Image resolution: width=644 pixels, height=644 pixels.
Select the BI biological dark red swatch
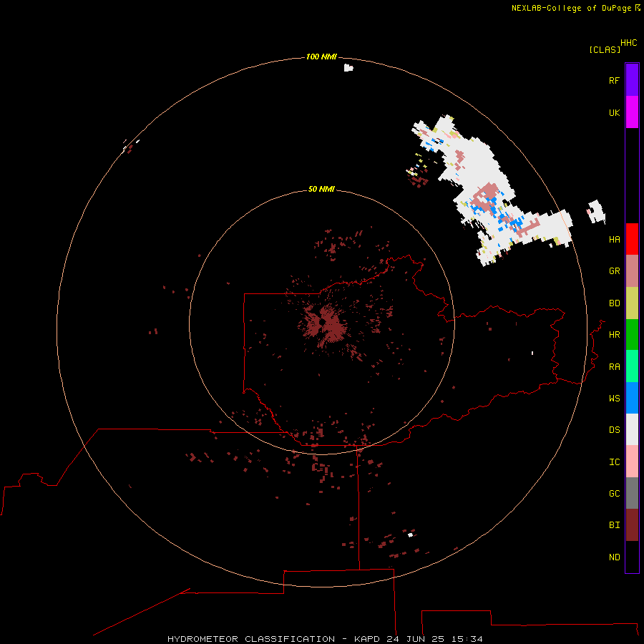[632, 525]
